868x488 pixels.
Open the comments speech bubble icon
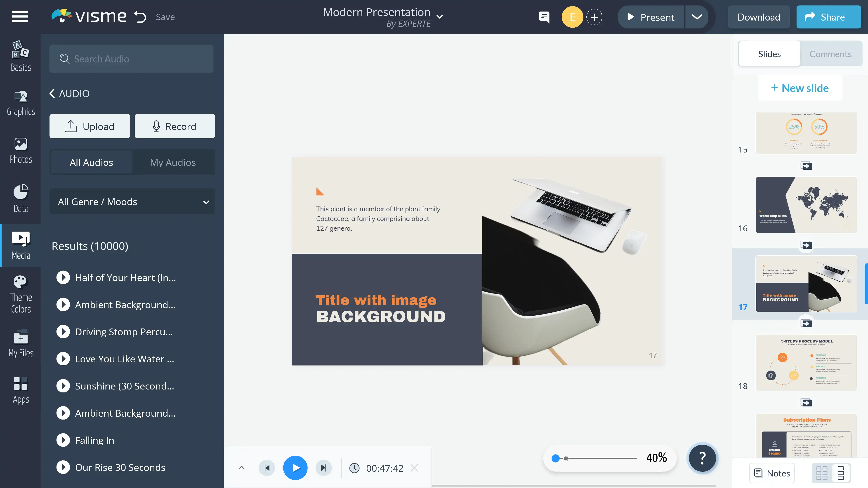pyautogui.click(x=544, y=17)
